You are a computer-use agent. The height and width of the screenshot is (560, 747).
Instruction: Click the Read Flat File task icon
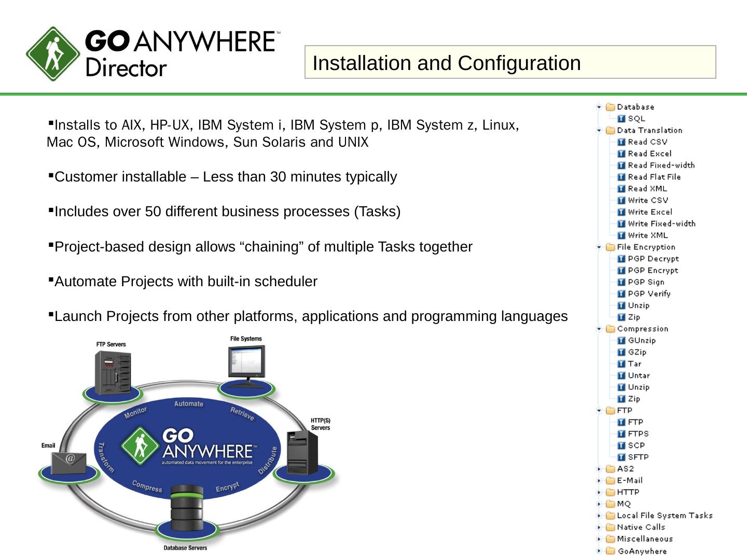click(621, 177)
